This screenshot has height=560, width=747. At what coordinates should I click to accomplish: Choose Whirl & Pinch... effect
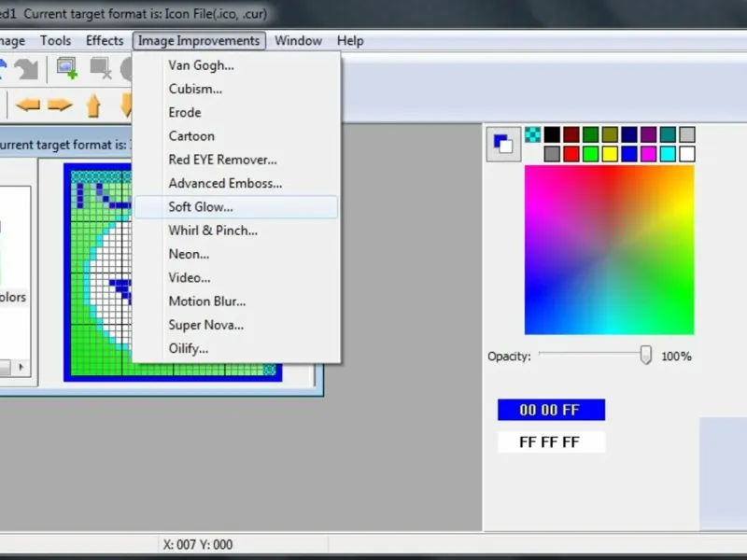click(x=236, y=231)
